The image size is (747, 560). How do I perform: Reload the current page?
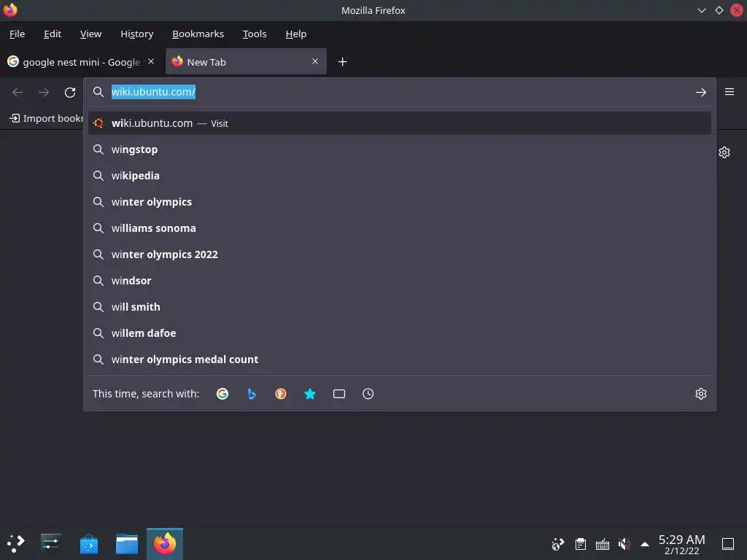point(70,93)
